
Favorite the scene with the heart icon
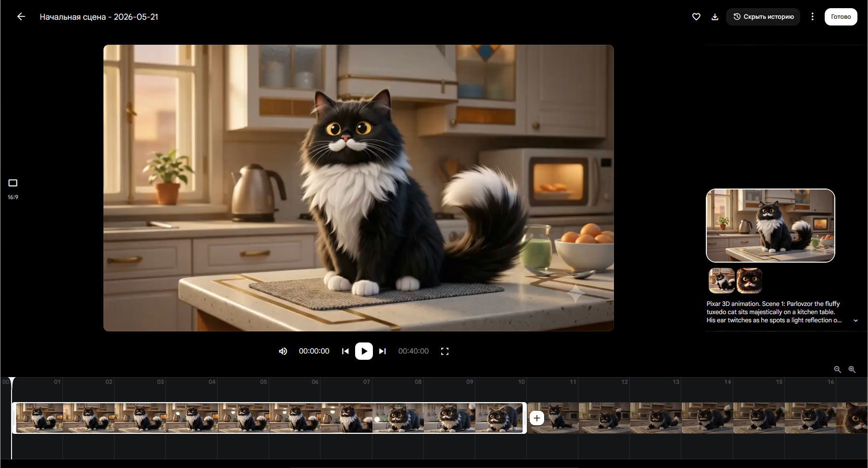coord(696,16)
